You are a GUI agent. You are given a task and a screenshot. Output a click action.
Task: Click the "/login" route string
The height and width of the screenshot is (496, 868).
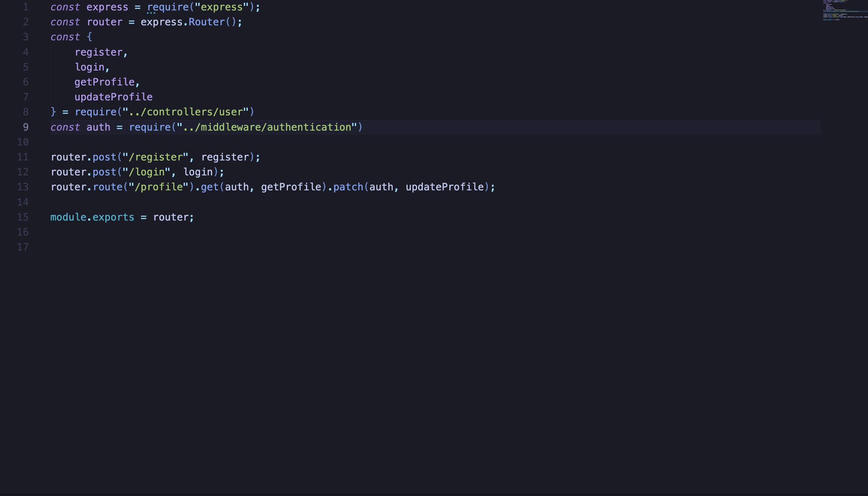click(147, 172)
